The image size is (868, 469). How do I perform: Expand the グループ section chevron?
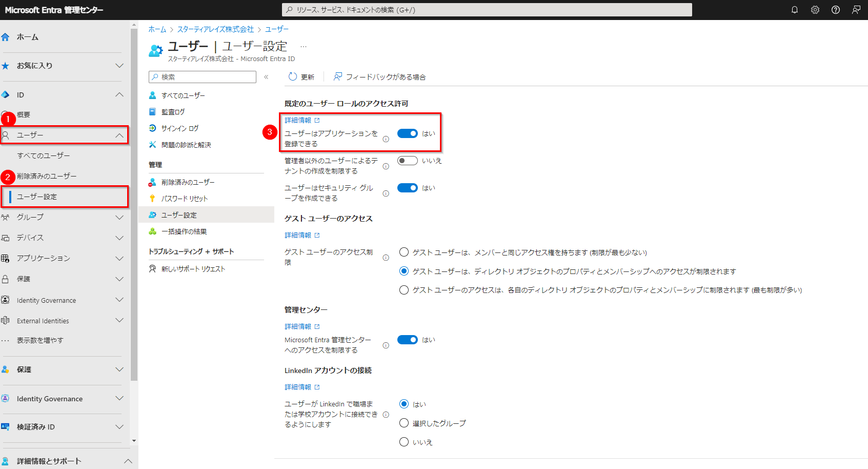[x=119, y=218]
